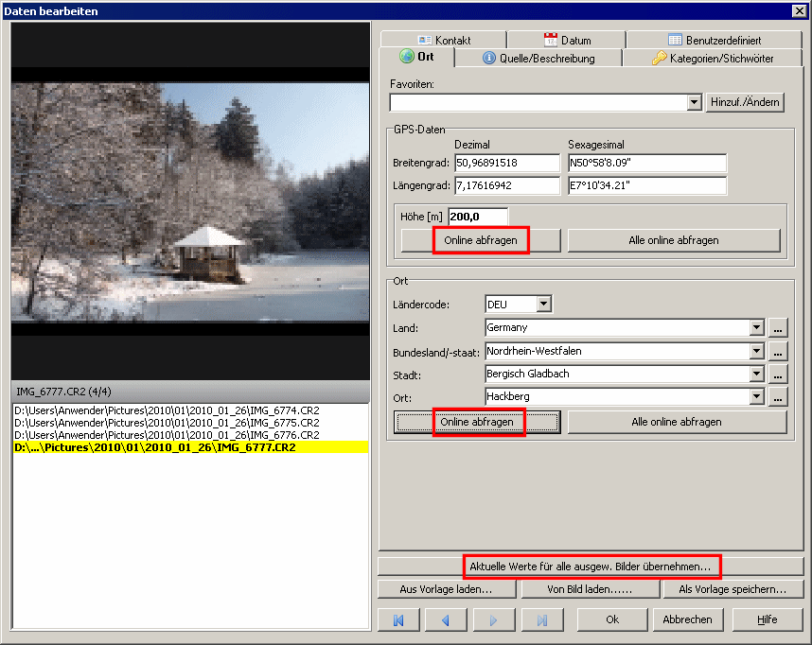Click into the Breitengrad decimal field
This screenshot has height=645, width=812.
coord(506,163)
